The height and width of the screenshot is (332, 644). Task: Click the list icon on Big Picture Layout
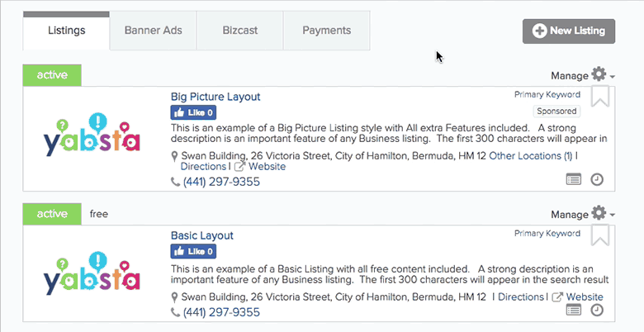click(574, 179)
